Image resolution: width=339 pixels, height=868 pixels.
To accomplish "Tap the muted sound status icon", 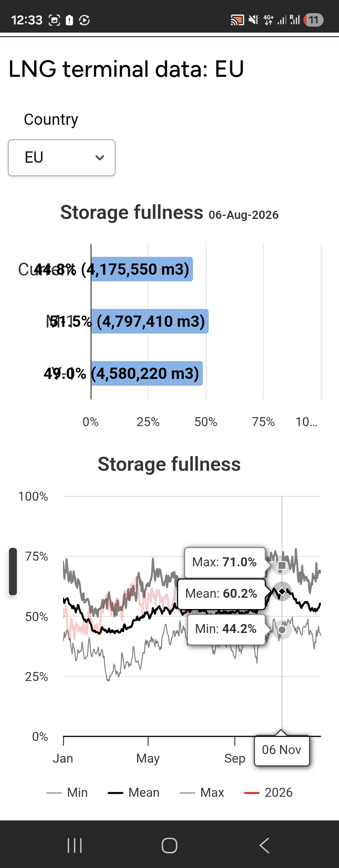I will 254,20.
